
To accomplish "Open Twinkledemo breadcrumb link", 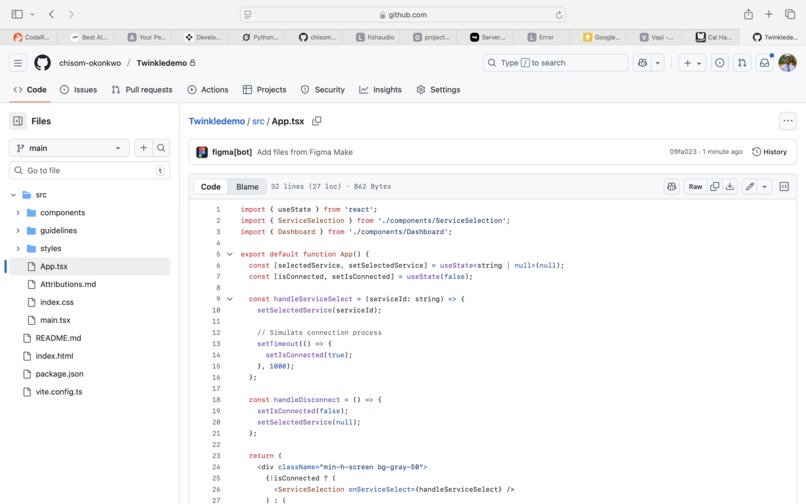I will click(x=216, y=121).
